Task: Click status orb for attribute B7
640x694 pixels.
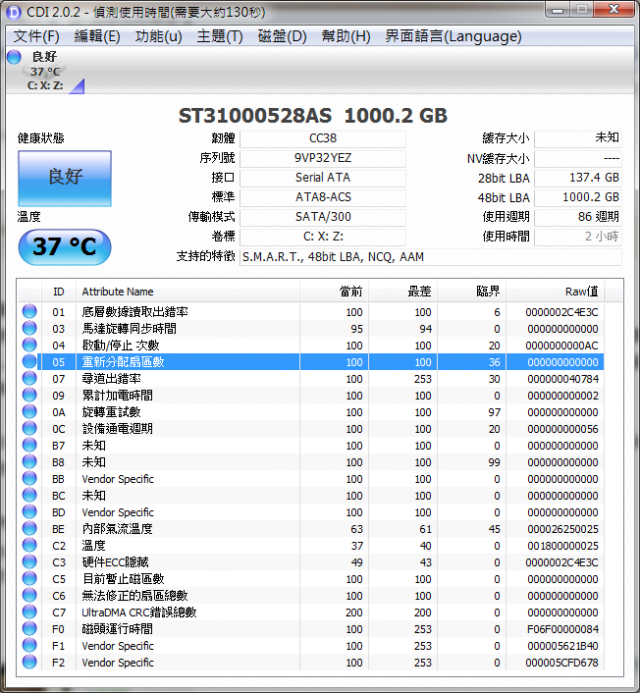Action: coord(29,445)
